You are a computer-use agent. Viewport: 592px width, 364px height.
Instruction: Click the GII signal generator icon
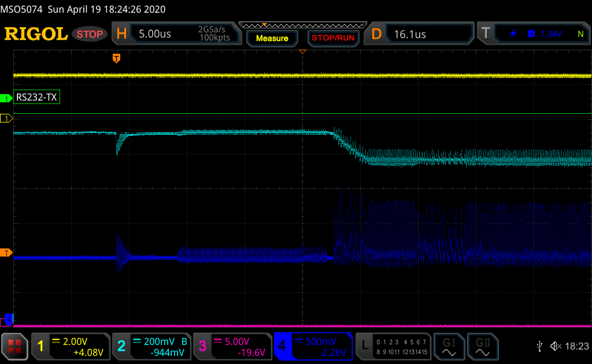coord(482,346)
